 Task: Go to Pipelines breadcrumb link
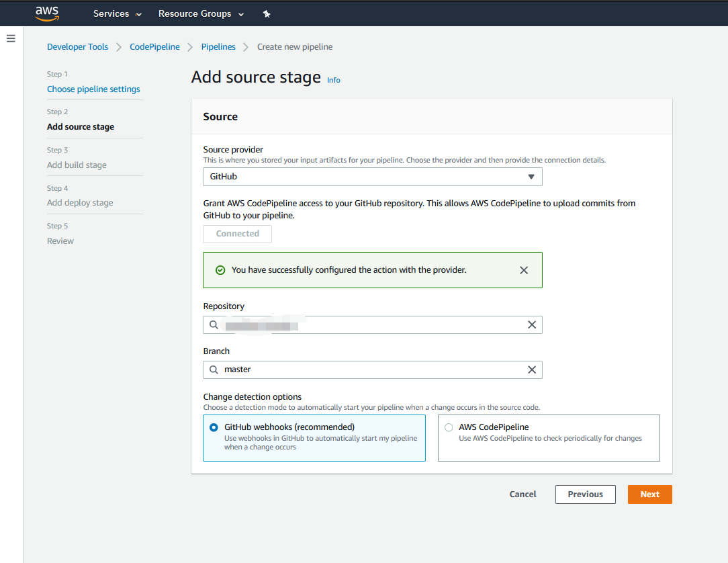pos(218,47)
